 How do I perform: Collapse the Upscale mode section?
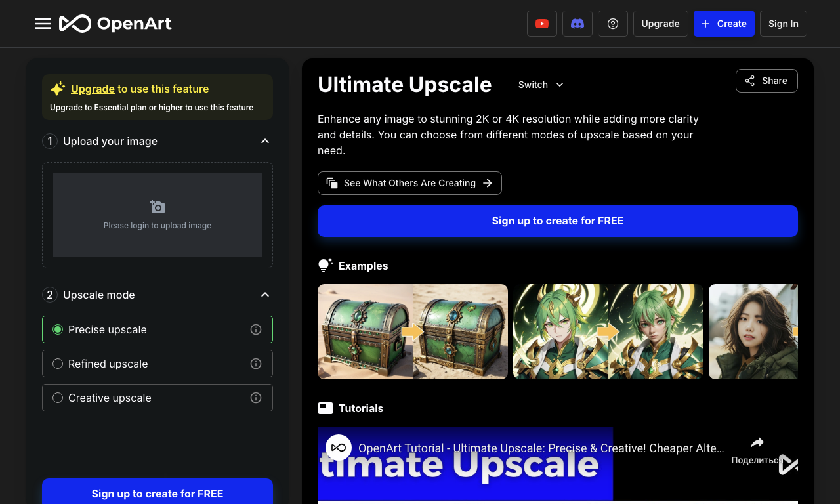pyautogui.click(x=265, y=295)
